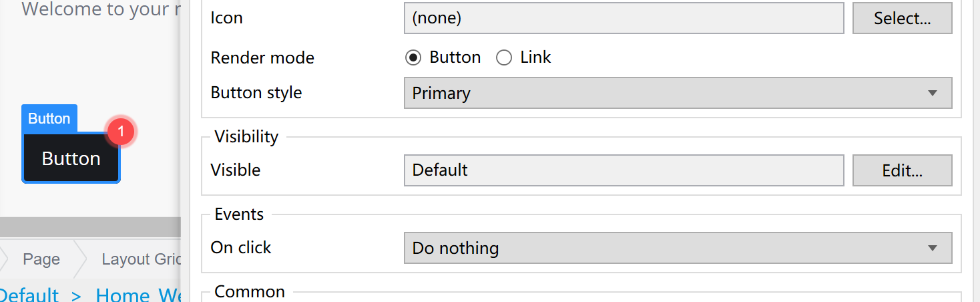Click the Events group heading

tap(239, 214)
